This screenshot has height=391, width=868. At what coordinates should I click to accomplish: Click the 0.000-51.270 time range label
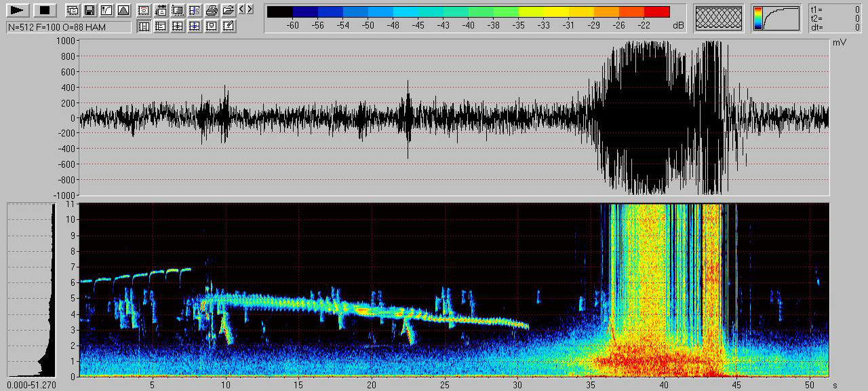click(x=31, y=384)
